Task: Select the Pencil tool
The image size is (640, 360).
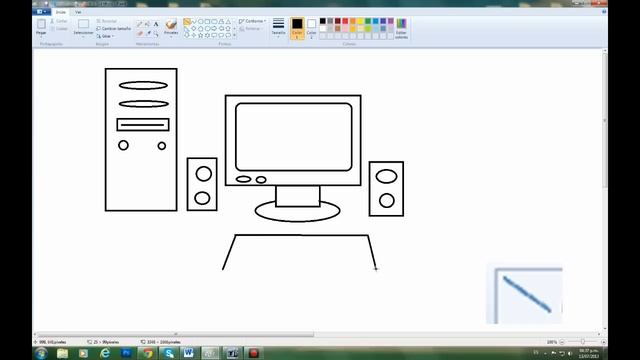Action: pyautogui.click(x=140, y=24)
